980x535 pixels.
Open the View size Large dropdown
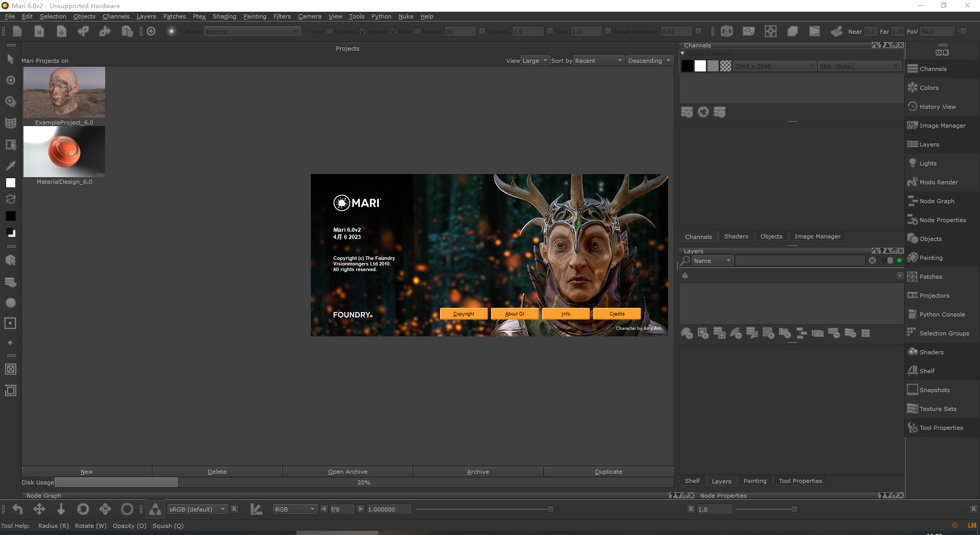click(535, 61)
